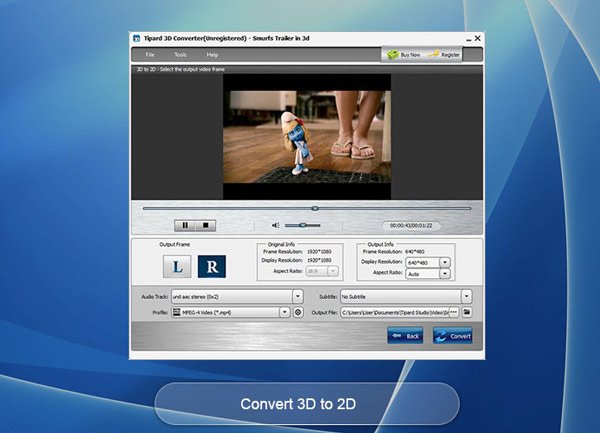Click the Back button

pyautogui.click(x=405, y=336)
